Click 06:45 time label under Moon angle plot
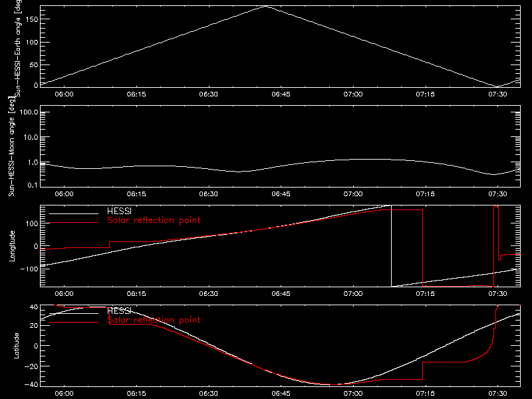Viewport: 532px width, 399px height. pos(281,194)
